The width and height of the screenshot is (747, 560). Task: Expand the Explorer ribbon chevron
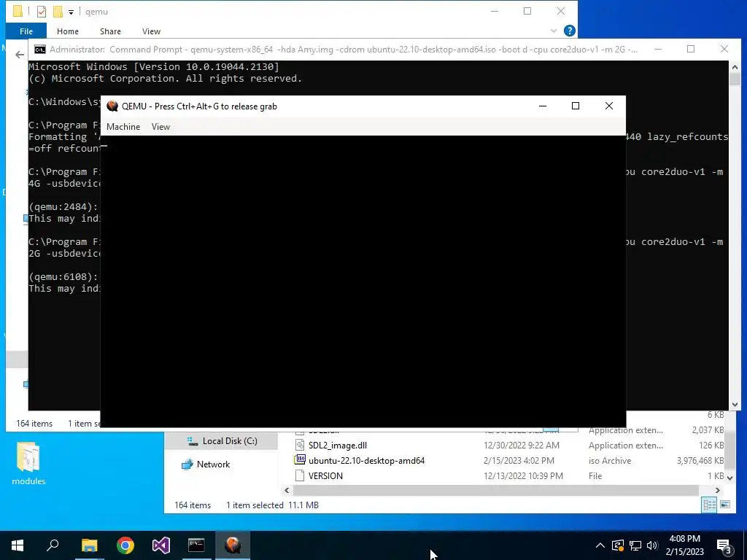click(553, 31)
